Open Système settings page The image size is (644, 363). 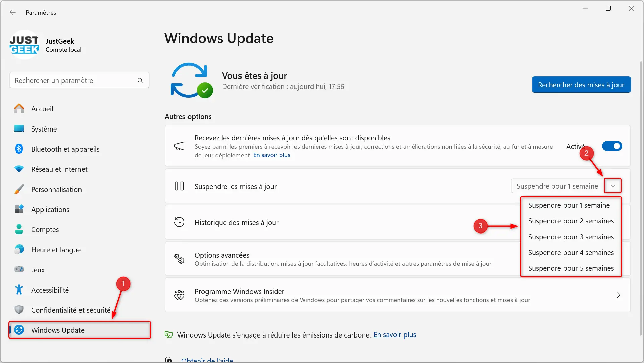coord(79,129)
